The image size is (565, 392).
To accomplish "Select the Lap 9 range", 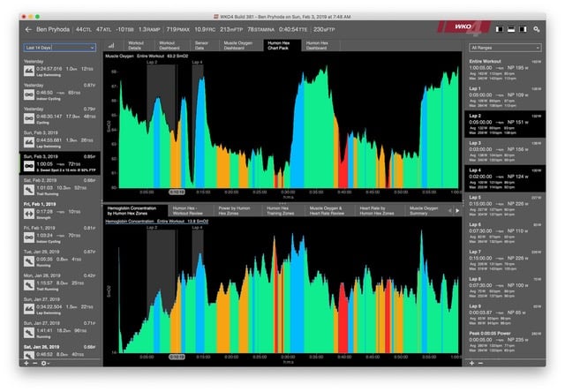I will click(505, 314).
